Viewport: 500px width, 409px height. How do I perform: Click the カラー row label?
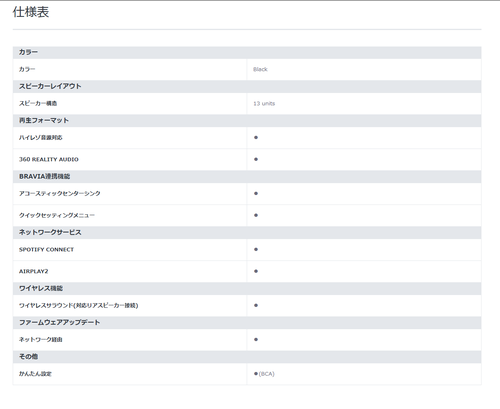(x=27, y=69)
